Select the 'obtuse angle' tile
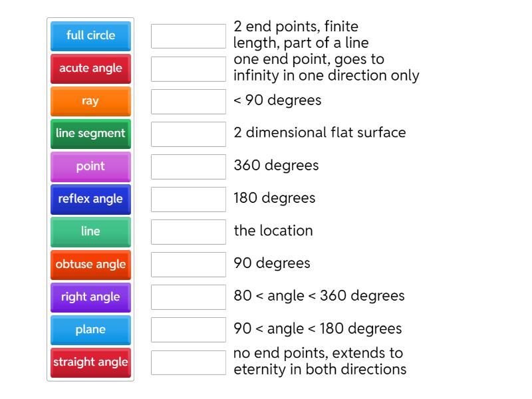 click(x=90, y=264)
